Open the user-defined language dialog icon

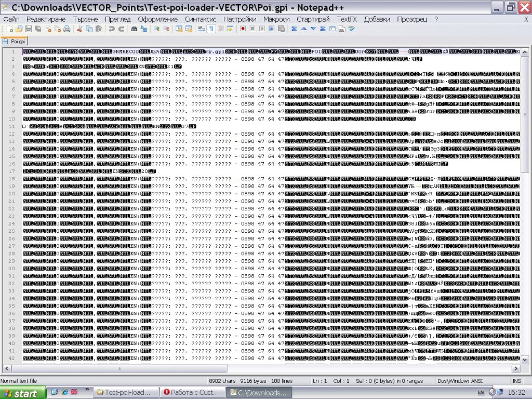click(x=230, y=29)
